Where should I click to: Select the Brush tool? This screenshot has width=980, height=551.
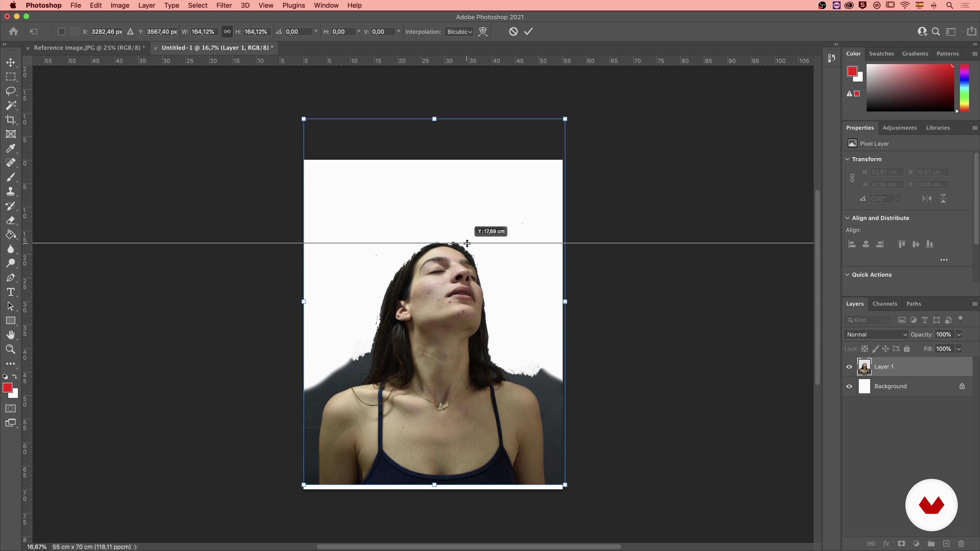click(11, 177)
